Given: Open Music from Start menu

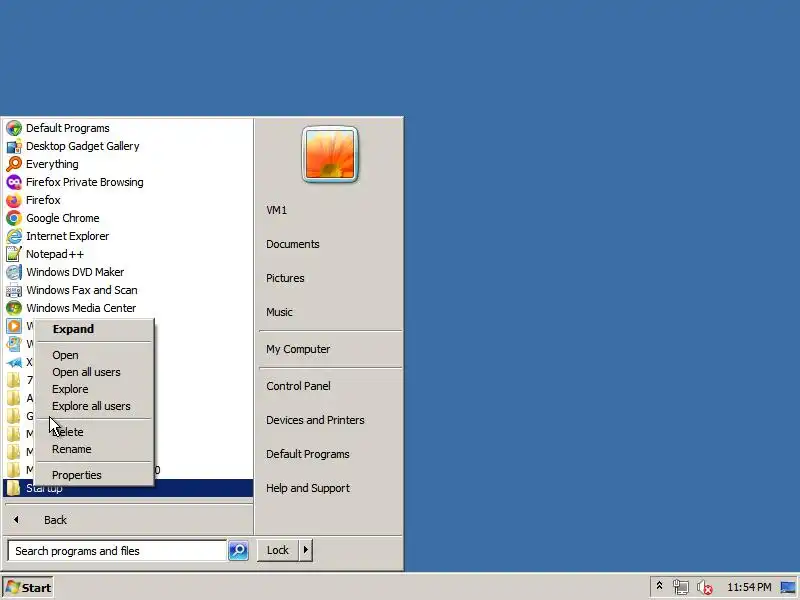Looking at the screenshot, I should tap(279, 312).
